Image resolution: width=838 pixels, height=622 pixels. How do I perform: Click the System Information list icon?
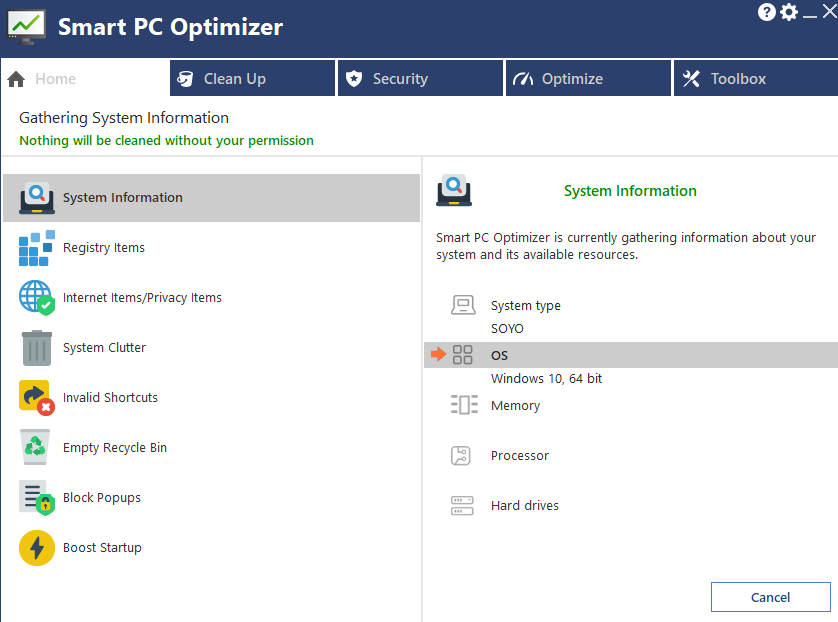37,198
